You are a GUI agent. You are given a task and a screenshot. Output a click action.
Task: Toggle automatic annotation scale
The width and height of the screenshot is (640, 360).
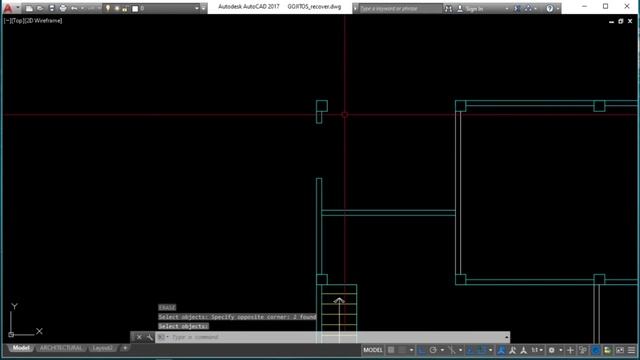coord(513,350)
